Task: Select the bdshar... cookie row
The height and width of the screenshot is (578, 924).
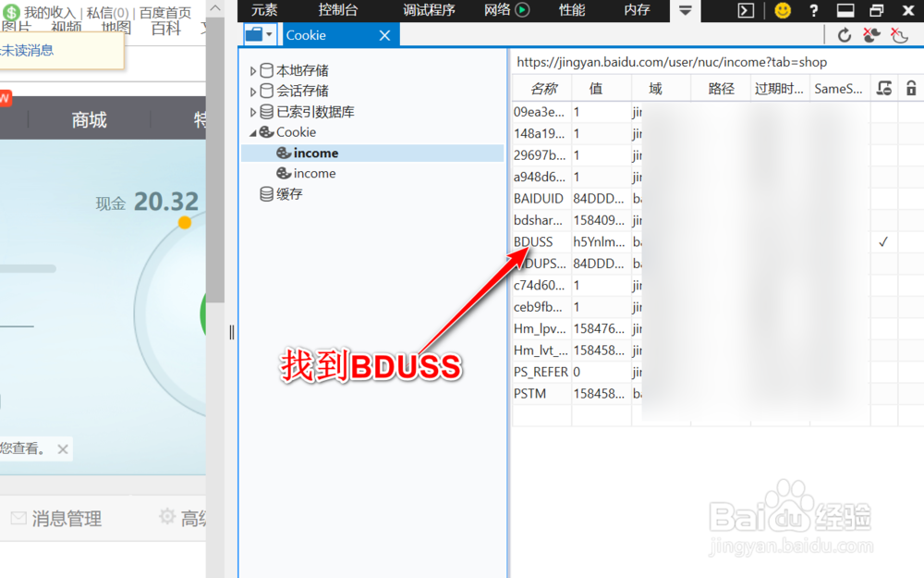Action: [718, 221]
